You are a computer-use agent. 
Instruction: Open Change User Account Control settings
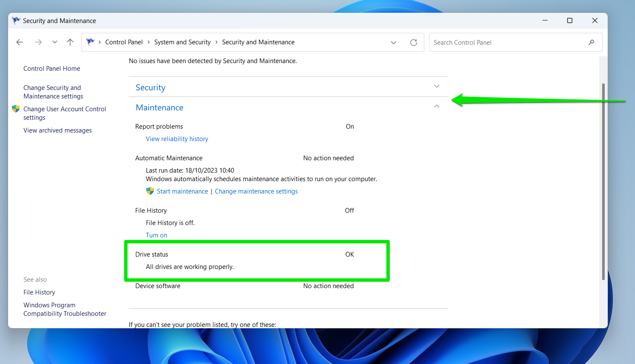tap(65, 113)
